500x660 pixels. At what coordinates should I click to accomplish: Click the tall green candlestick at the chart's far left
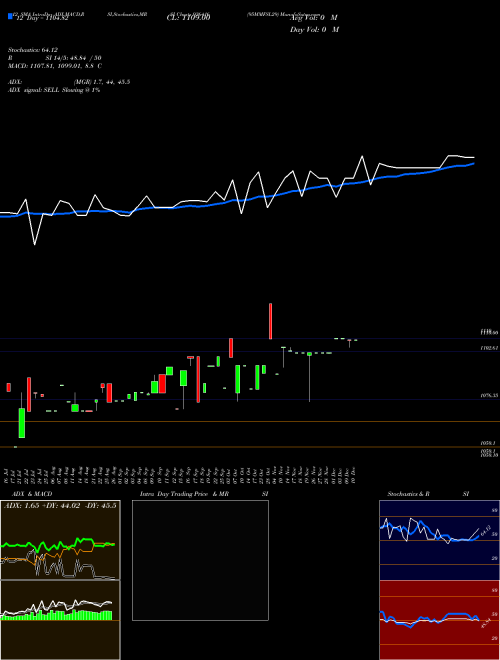pos(21,423)
